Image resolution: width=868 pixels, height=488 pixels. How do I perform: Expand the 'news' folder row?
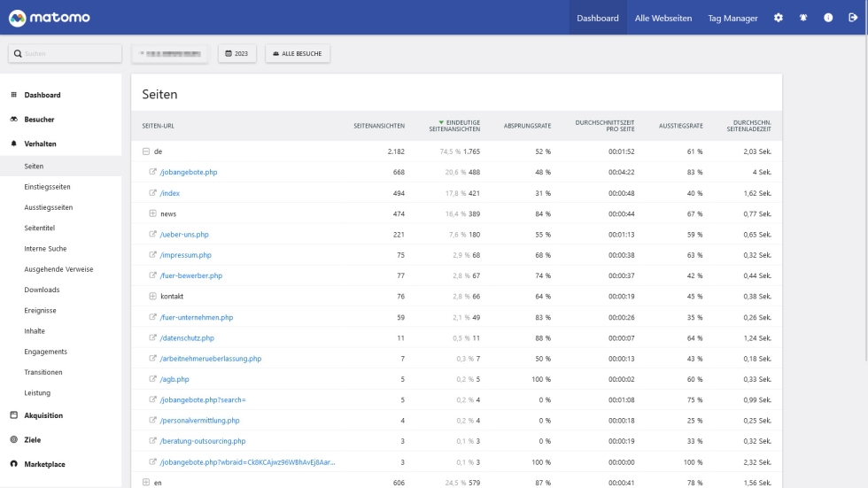(x=153, y=213)
